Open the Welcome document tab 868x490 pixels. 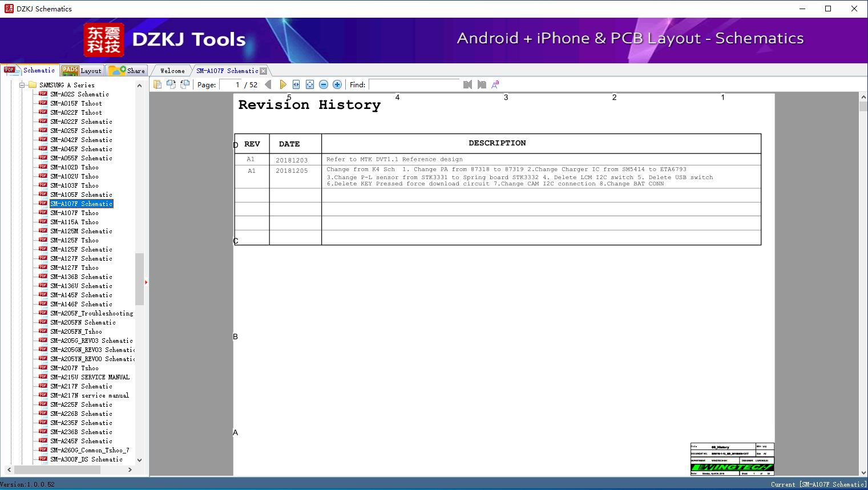[172, 71]
